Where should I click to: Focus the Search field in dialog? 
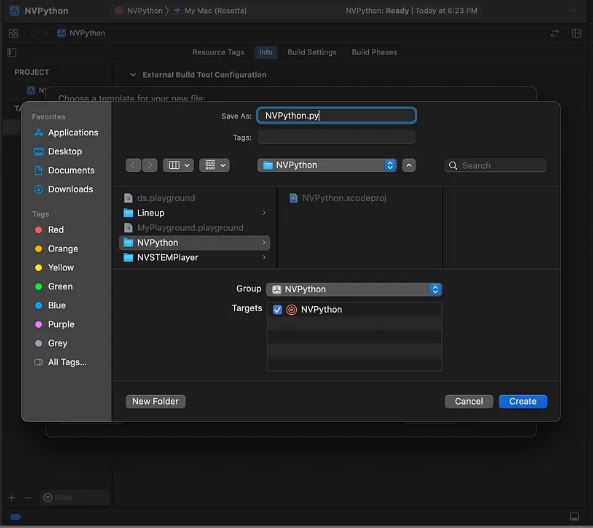[495, 165]
